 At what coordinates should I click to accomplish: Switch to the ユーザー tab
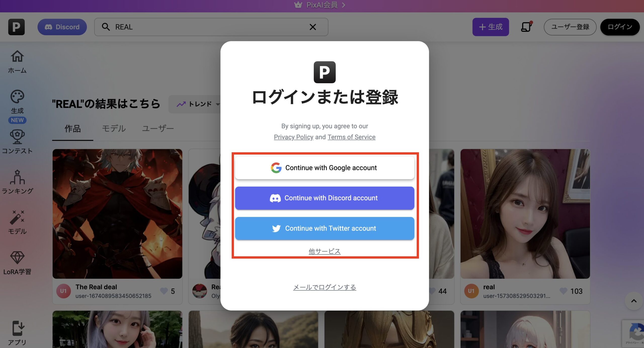click(x=158, y=129)
